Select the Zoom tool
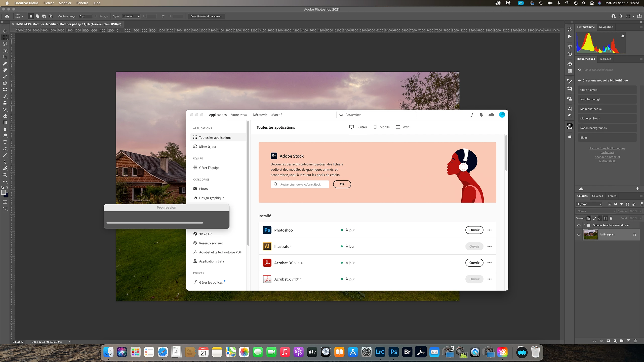 (x=5, y=175)
